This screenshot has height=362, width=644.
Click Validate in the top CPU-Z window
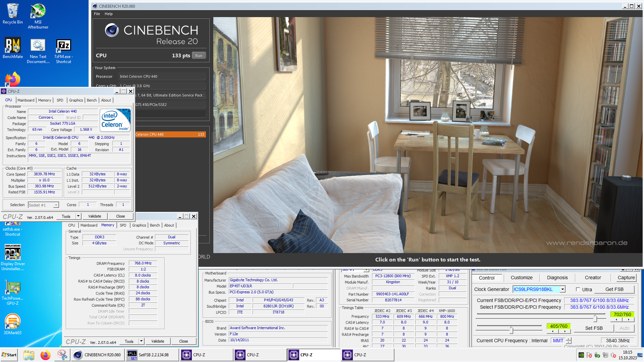click(95, 216)
